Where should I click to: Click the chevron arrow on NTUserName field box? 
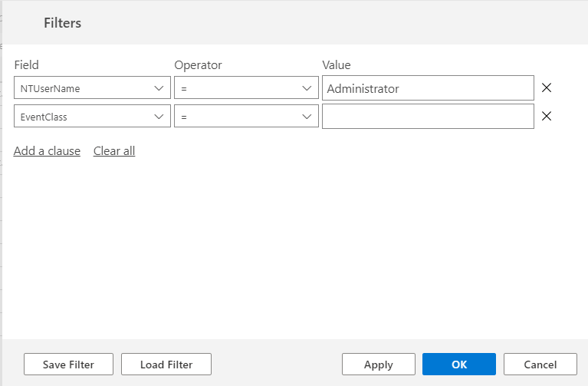[159, 88]
